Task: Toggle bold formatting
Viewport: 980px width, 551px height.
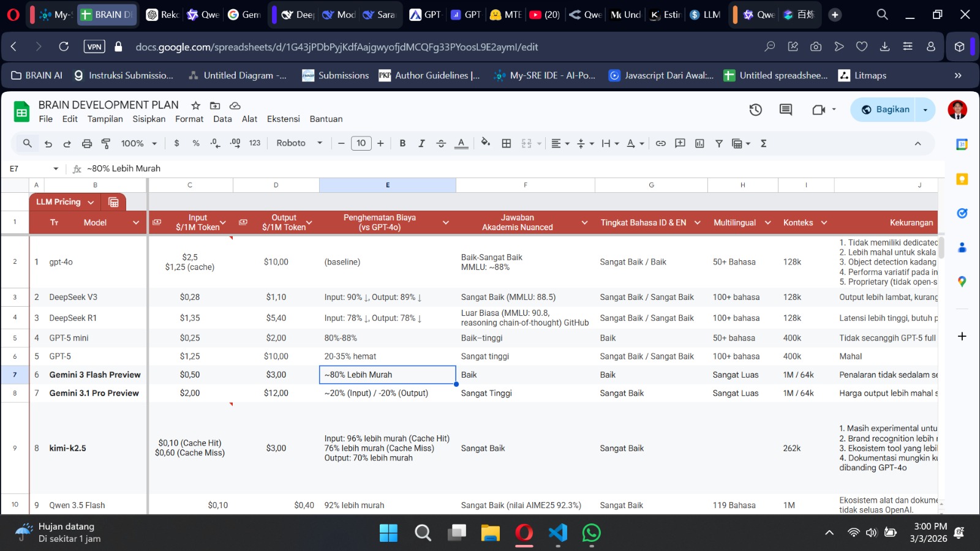Action: pos(402,143)
